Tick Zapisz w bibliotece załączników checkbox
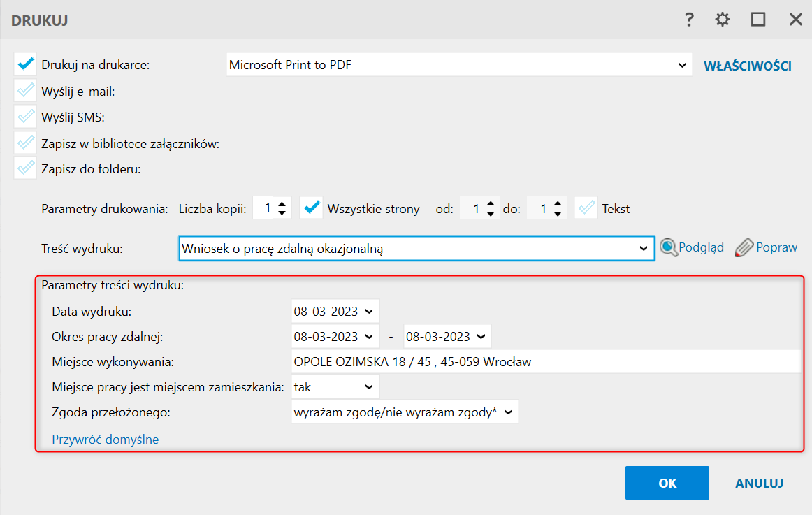 [25, 143]
